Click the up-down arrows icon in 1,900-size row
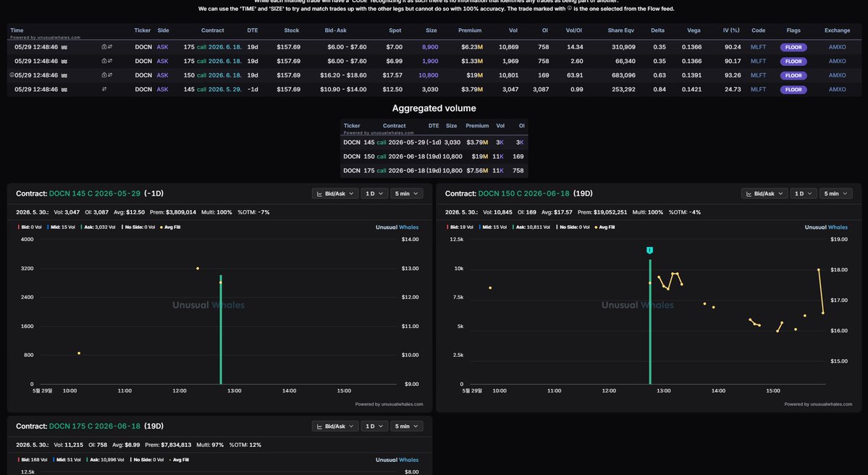The width and height of the screenshot is (868, 475). point(110,61)
